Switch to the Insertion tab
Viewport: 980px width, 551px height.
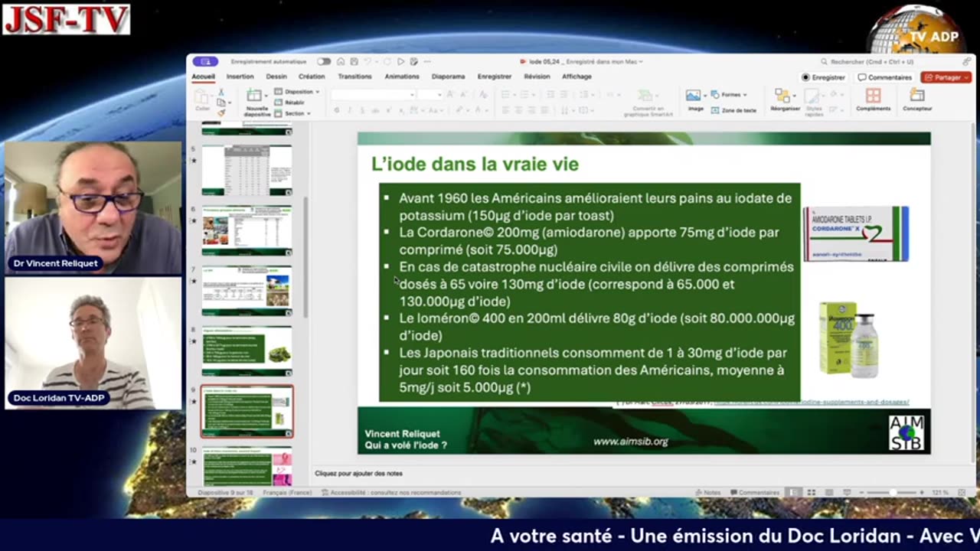[240, 77]
